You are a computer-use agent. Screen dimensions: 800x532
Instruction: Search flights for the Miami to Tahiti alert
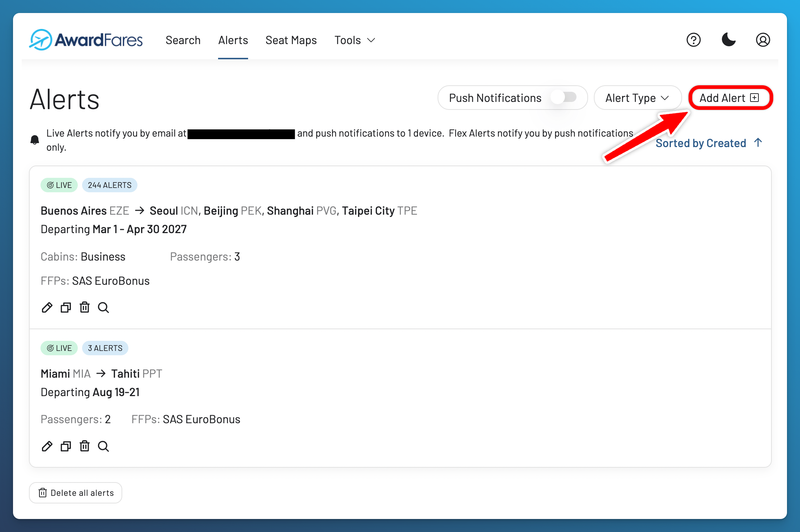(103, 446)
